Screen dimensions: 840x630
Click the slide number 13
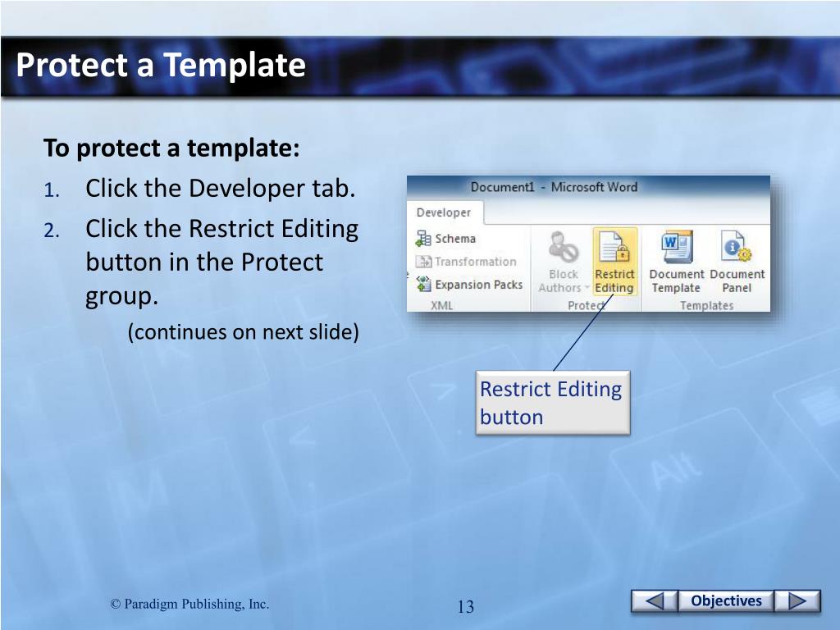pyautogui.click(x=466, y=606)
